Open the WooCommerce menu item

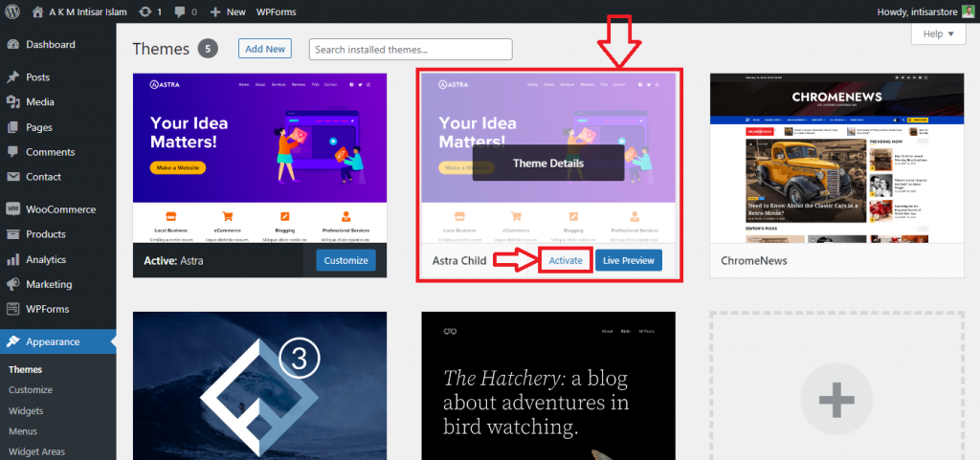pos(58,209)
